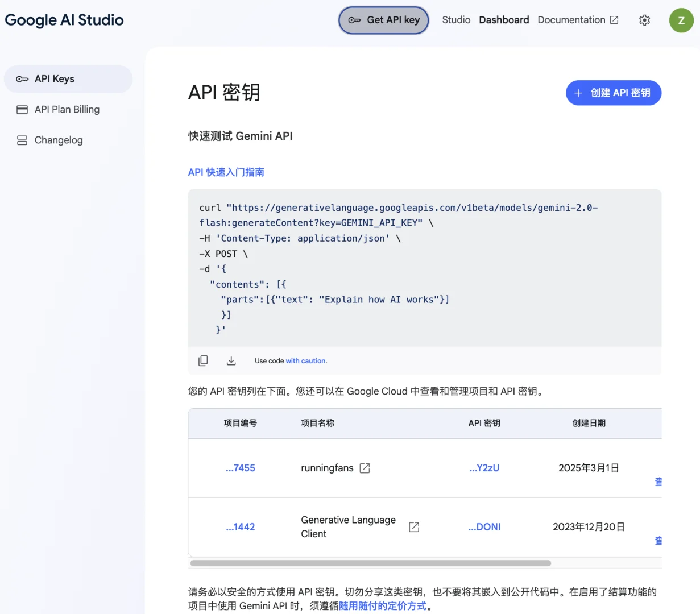
Task: Click the API 密钥 page heading
Action: [x=225, y=92]
